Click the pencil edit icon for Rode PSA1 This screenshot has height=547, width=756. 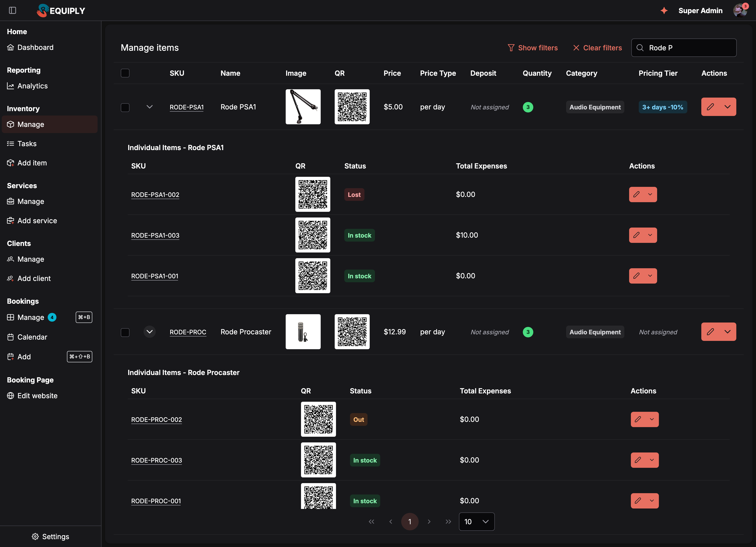pos(710,107)
